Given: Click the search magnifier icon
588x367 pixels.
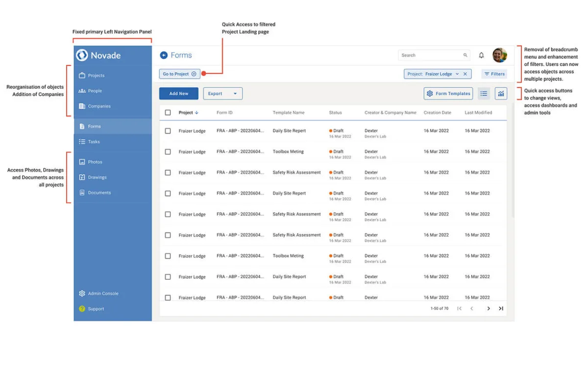Looking at the screenshot, I should tap(465, 55).
